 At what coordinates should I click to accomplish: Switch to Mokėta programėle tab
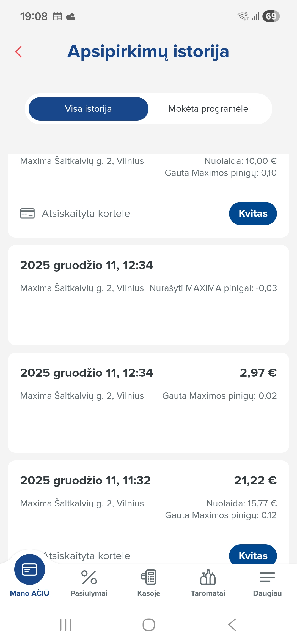[208, 109]
